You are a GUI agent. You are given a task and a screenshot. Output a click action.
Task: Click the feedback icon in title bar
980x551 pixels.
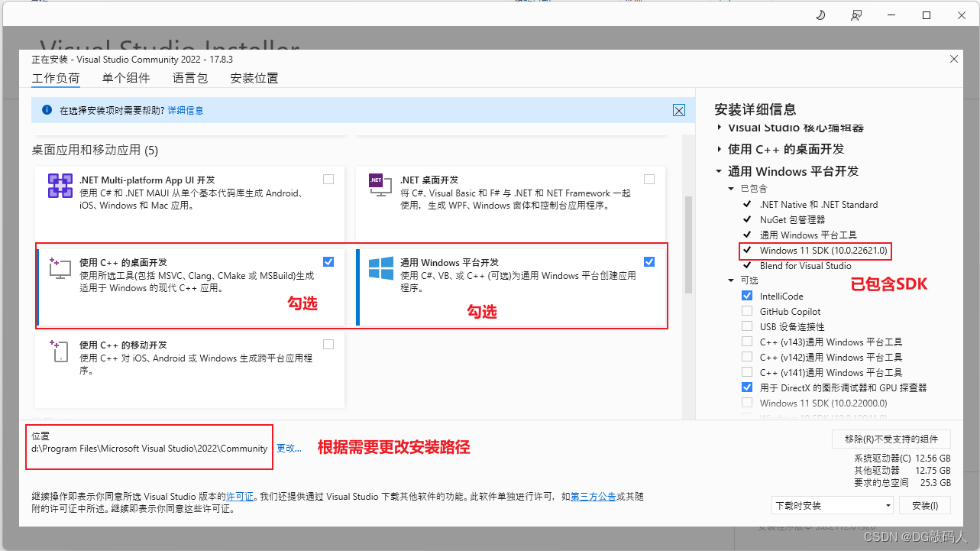tap(856, 15)
